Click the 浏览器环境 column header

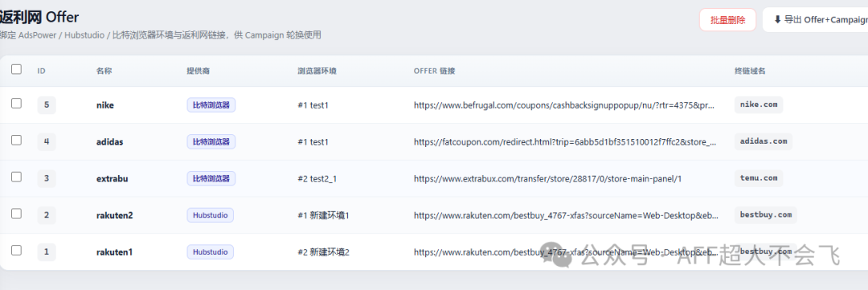(x=317, y=71)
